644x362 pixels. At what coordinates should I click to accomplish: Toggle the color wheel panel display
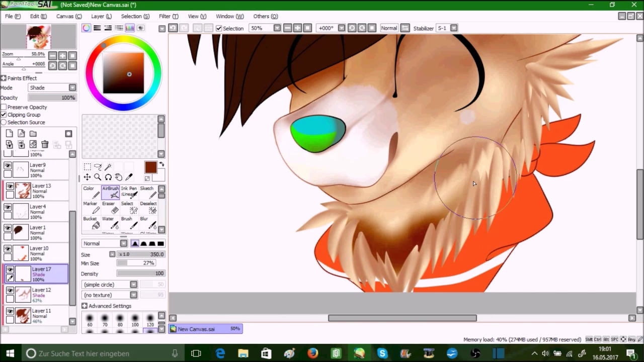[87, 28]
